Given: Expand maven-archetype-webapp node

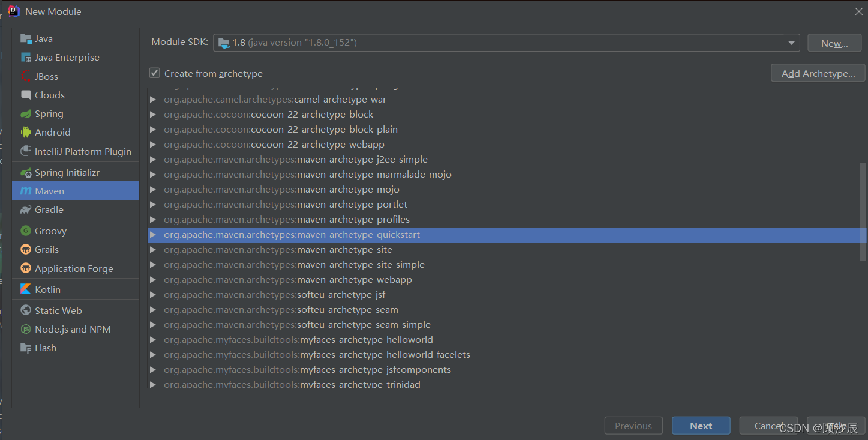Looking at the screenshot, I should tap(153, 280).
